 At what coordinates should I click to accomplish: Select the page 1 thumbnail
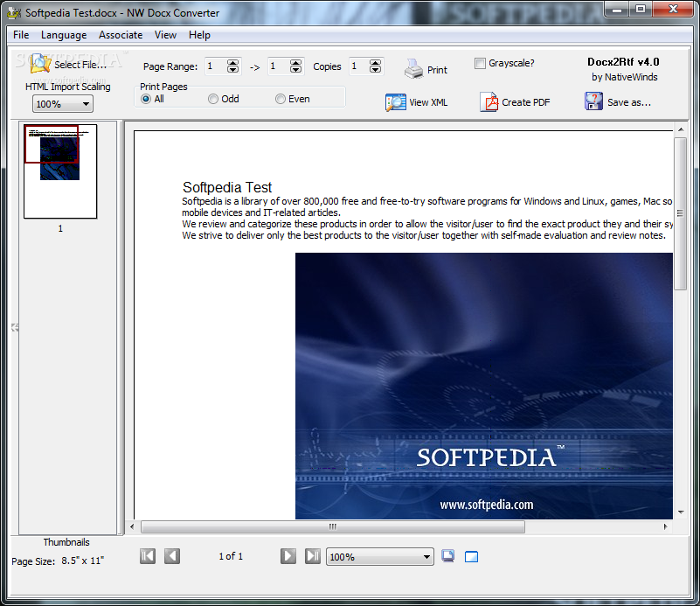[x=60, y=171]
